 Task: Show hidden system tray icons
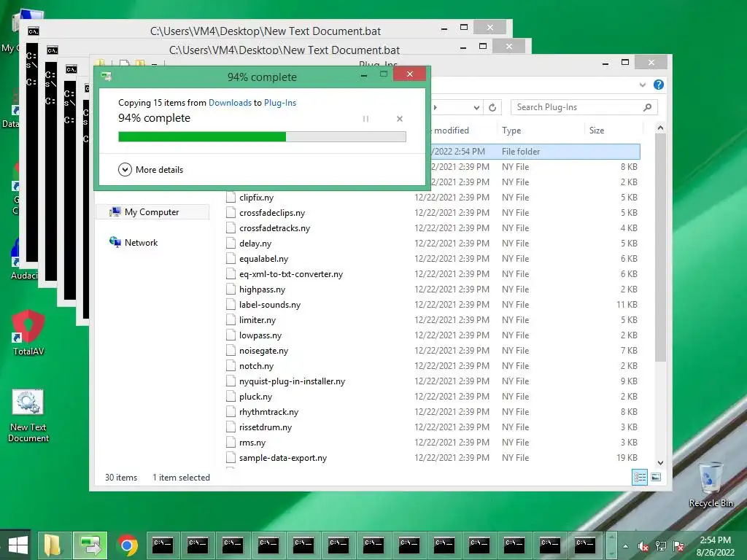(625, 546)
